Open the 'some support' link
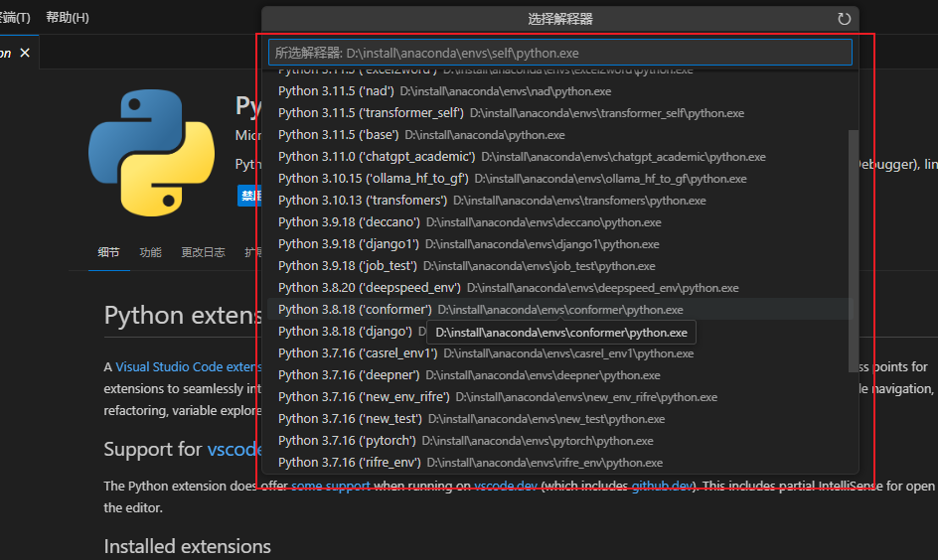Screen dimensions: 938x560 (331, 486)
